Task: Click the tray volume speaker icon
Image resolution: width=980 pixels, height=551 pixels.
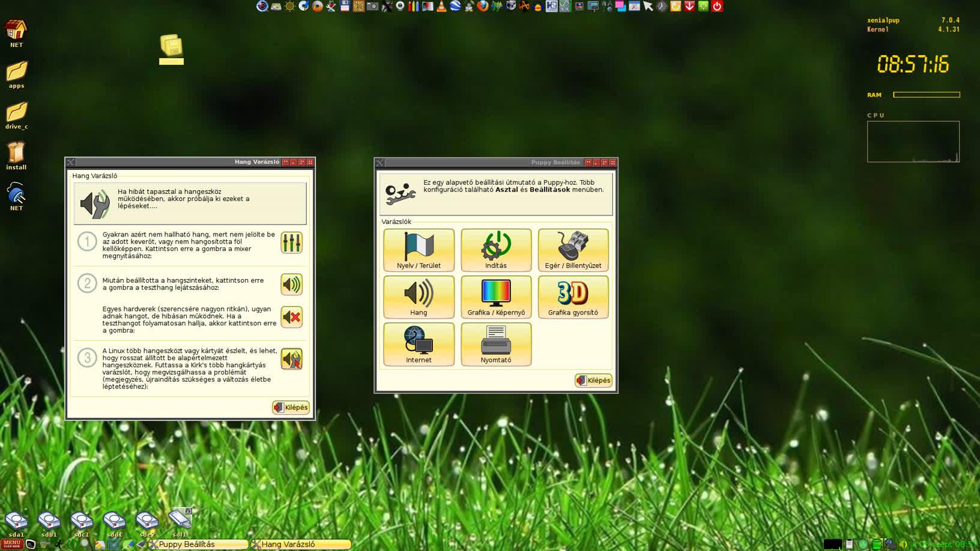Action: pos(903,544)
